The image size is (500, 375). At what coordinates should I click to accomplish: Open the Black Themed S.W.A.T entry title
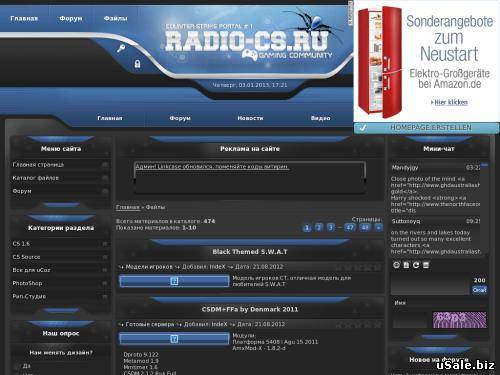point(250,252)
